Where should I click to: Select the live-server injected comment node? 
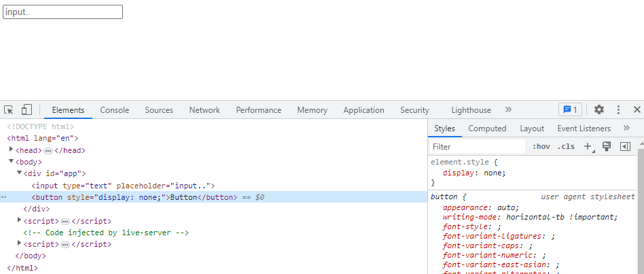tap(106, 233)
